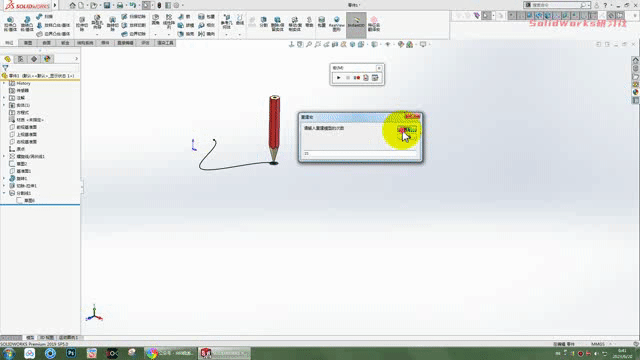640x360 pixels.
Task: Click the Home icon in quick access toolbar
Action: [x=72, y=5]
